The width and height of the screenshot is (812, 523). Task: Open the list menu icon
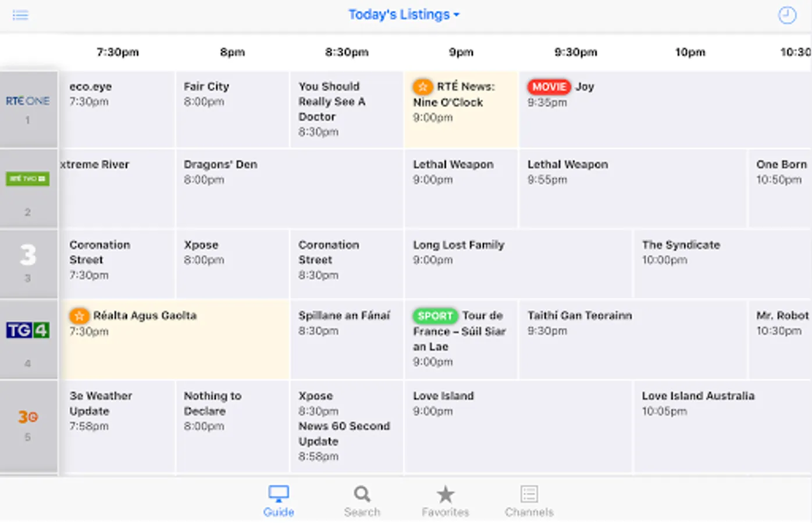tap(20, 15)
